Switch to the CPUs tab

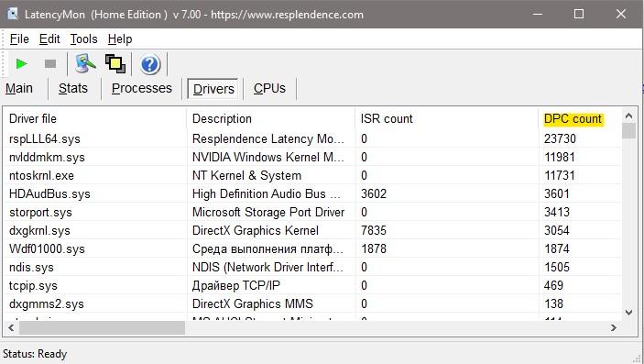[269, 88]
